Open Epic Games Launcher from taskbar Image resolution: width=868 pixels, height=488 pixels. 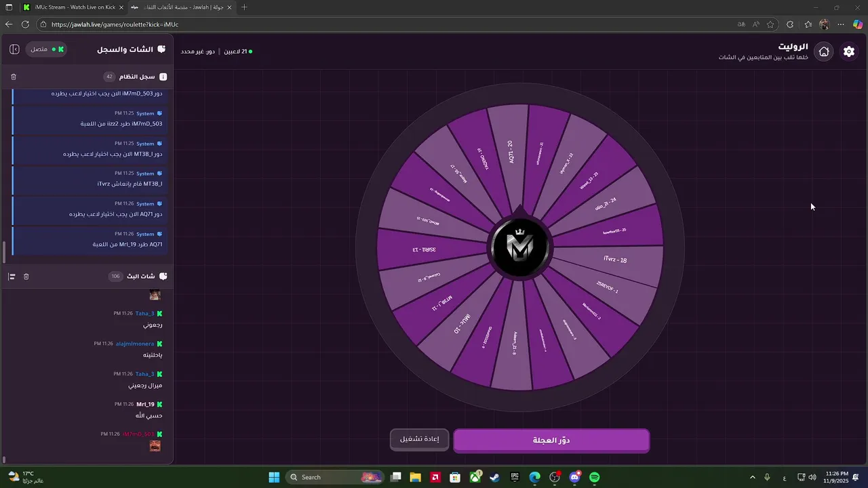pyautogui.click(x=515, y=477)
